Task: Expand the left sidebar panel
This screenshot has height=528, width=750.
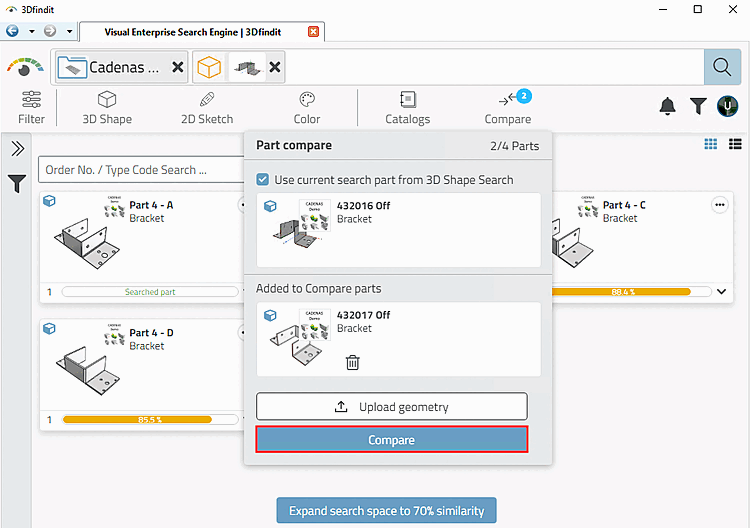Action: [x=17, y=149]
